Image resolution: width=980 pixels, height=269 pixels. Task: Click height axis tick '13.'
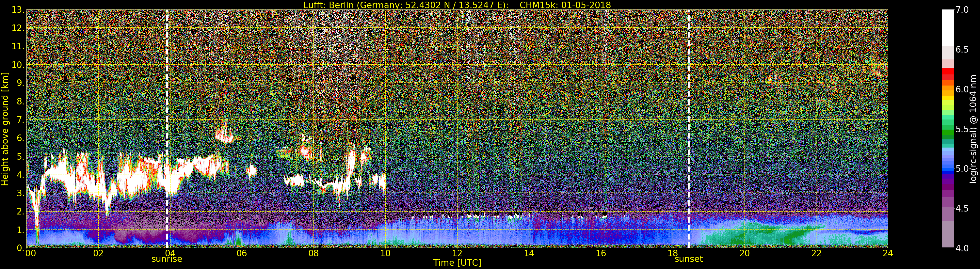point(18,10)
